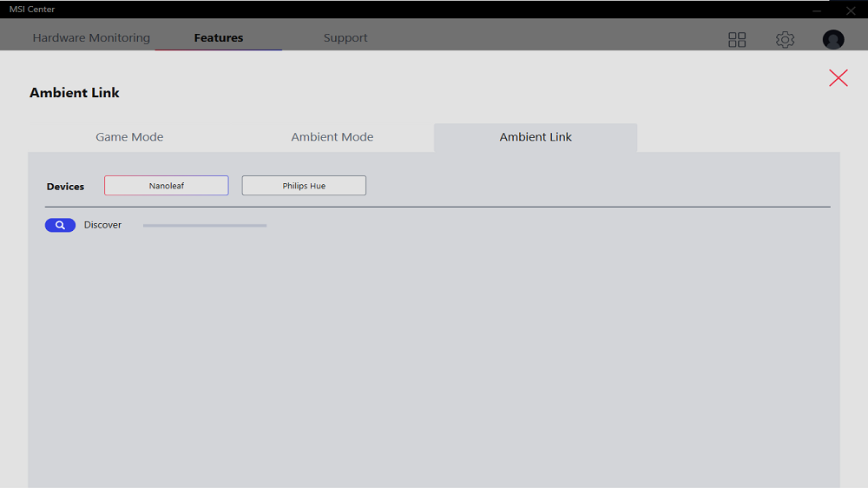Click the Discover text label
868x488 pixels.
[x=102, y=225]
